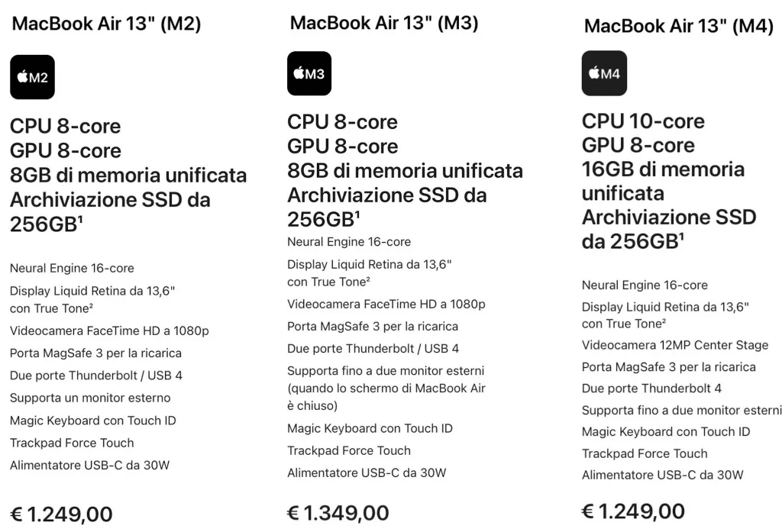Image resolution: width=782 pixels, height=532 pixels.
Task: Click the M2 model price € 1.249,00
Action: [x=61, y=514]
